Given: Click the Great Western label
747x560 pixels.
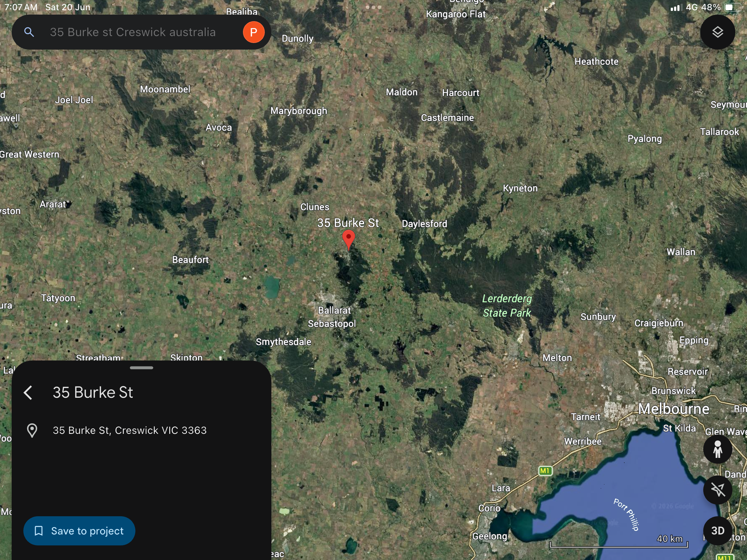Looking at the screenshot, I should [x=30, y=155].
